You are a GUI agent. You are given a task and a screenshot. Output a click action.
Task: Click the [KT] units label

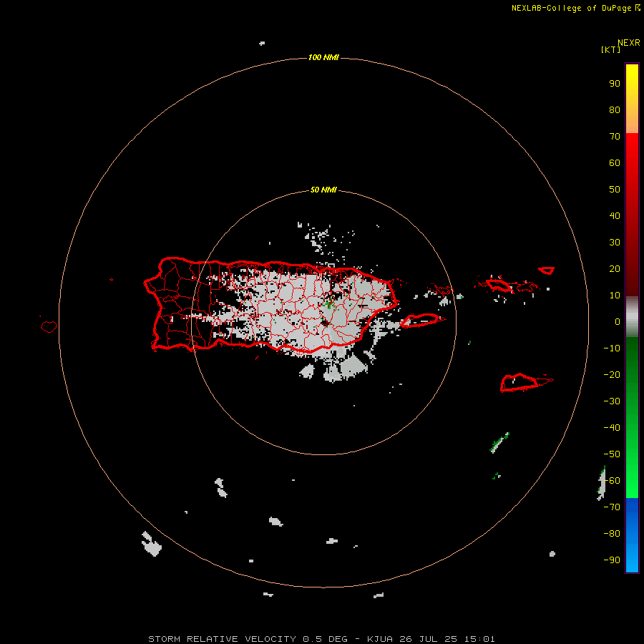pos(610,49)
